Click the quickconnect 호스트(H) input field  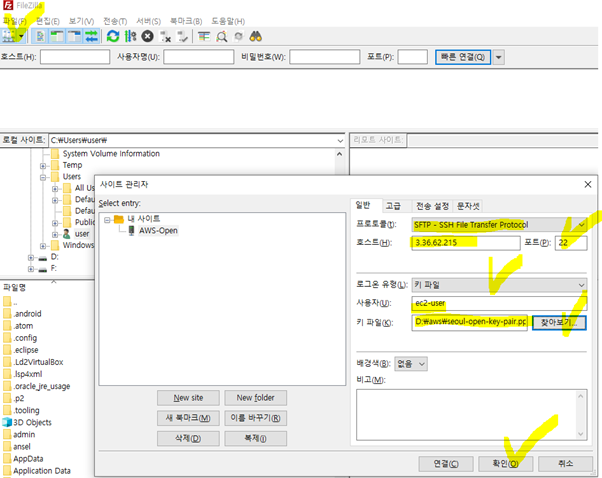tap(75, 57)
